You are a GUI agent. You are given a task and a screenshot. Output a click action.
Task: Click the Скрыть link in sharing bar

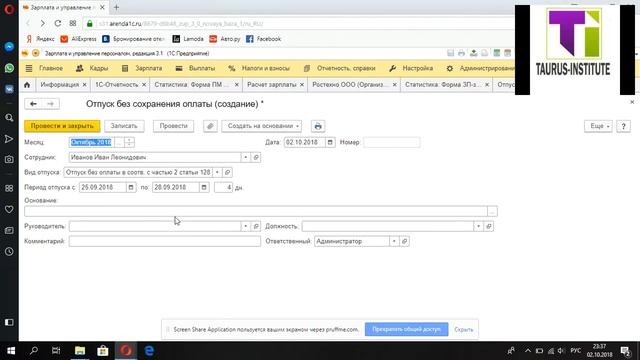pos(464,329)
